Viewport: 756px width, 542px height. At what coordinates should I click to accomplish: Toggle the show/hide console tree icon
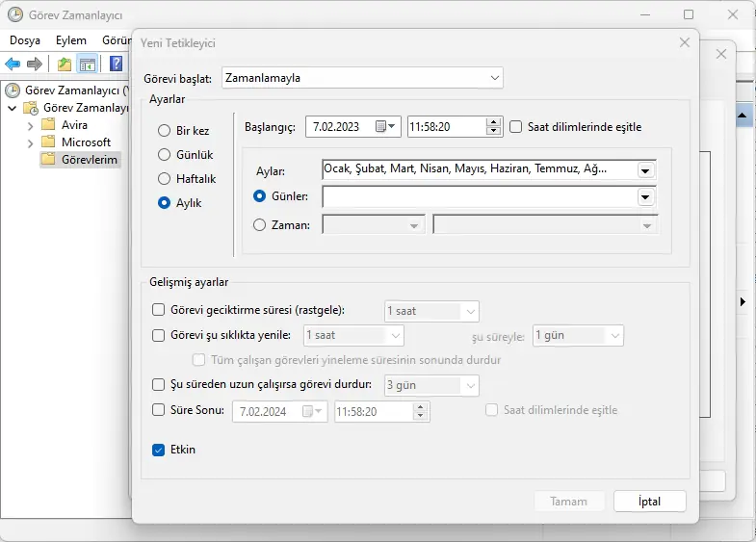click(x=88, y=65)
